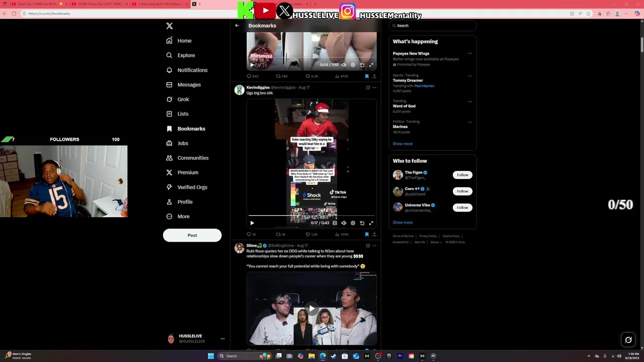Open Explore in the sidebar
644x362 pixels.
coord(181,55)
